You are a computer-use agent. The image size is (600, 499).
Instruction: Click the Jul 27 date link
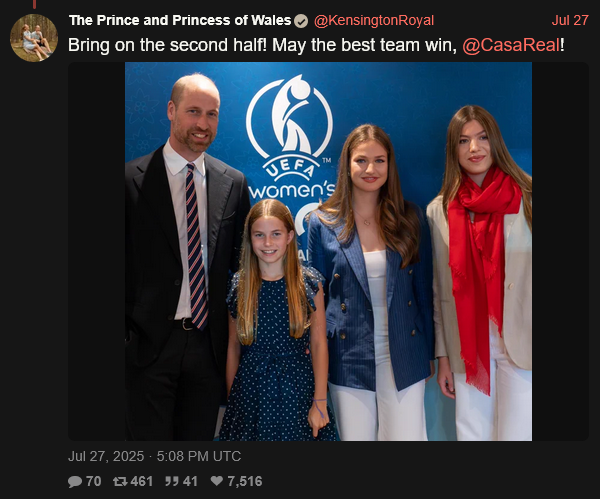click(x=570, y=21)
